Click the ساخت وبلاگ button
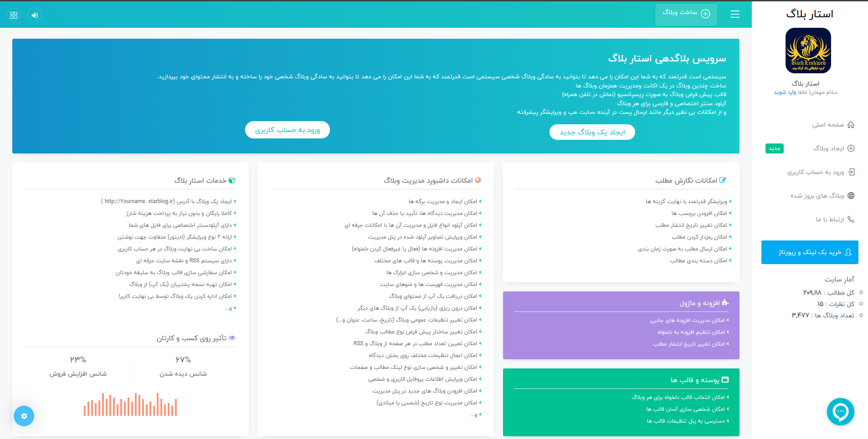 686,15
